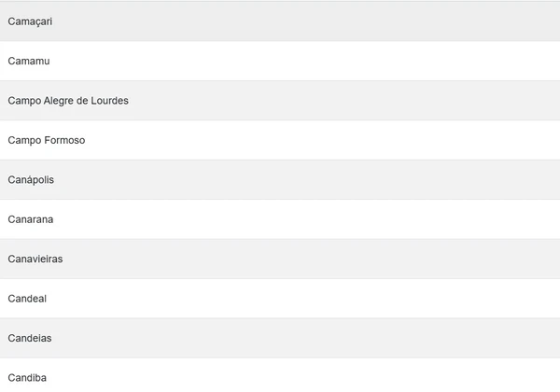Select the city listed right after Candeias

27,378
